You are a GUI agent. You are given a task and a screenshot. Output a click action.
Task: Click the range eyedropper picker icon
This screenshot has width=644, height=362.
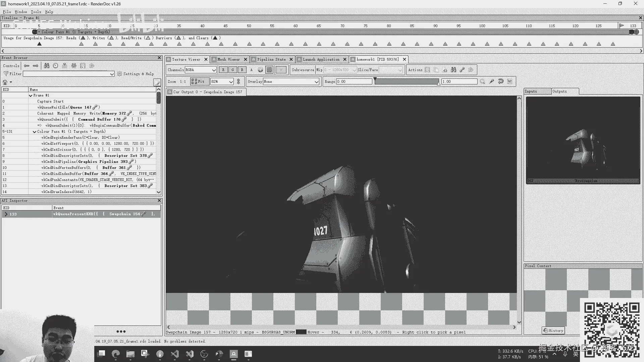(492, 81)
